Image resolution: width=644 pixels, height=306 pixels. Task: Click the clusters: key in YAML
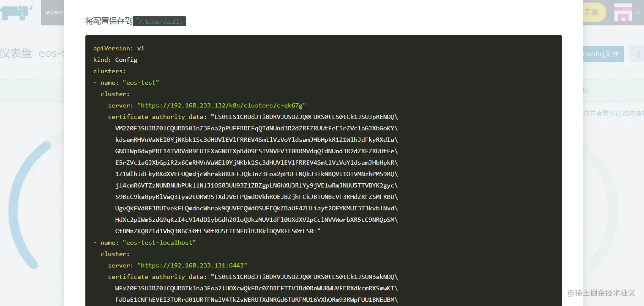click(x=109, y=71)
